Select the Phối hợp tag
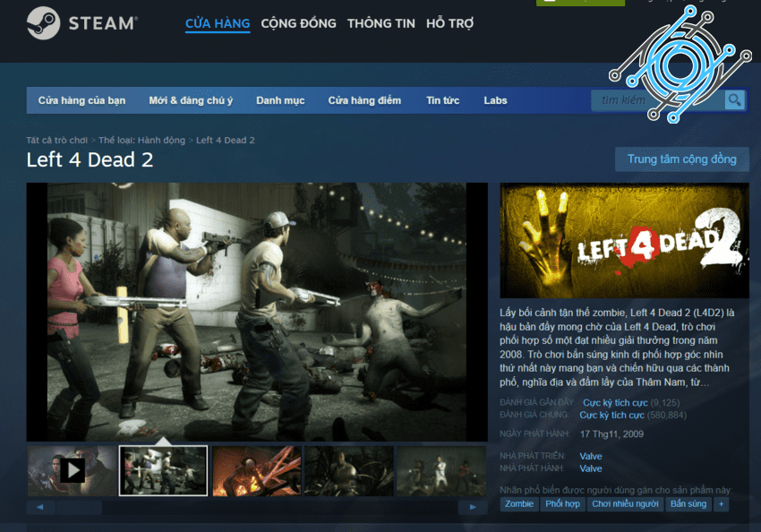 pyautogui.click(x=562, y=504)
